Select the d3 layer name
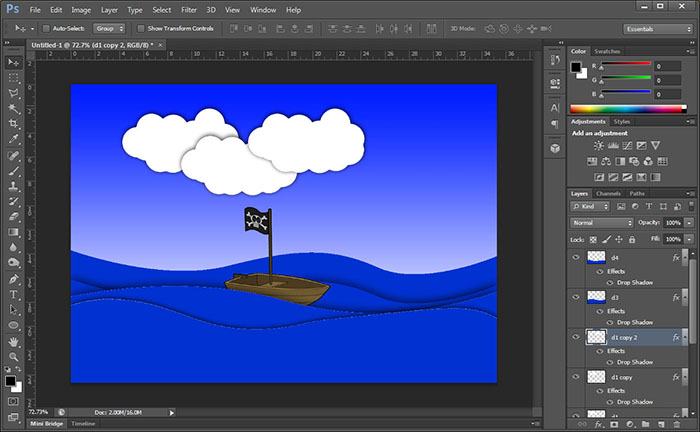Viewport: 700px width, 432px height. (615, 298)
